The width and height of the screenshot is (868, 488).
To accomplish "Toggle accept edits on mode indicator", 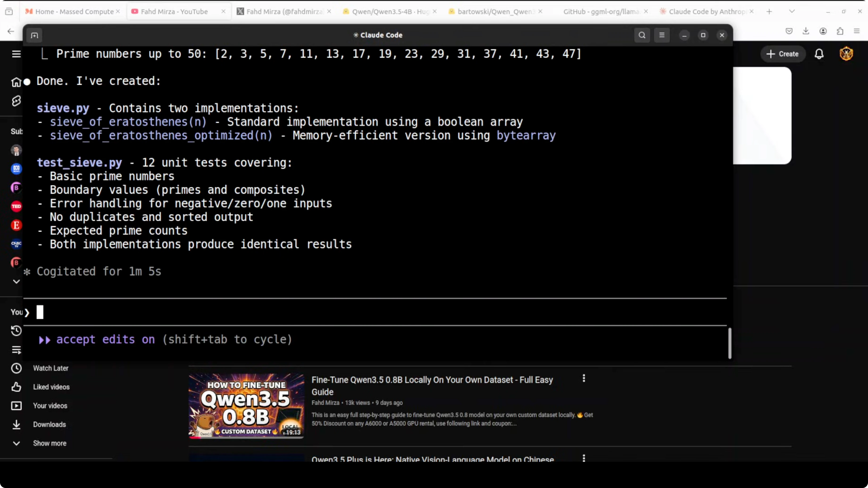I will pyautogui.click(x=105, y=339).
